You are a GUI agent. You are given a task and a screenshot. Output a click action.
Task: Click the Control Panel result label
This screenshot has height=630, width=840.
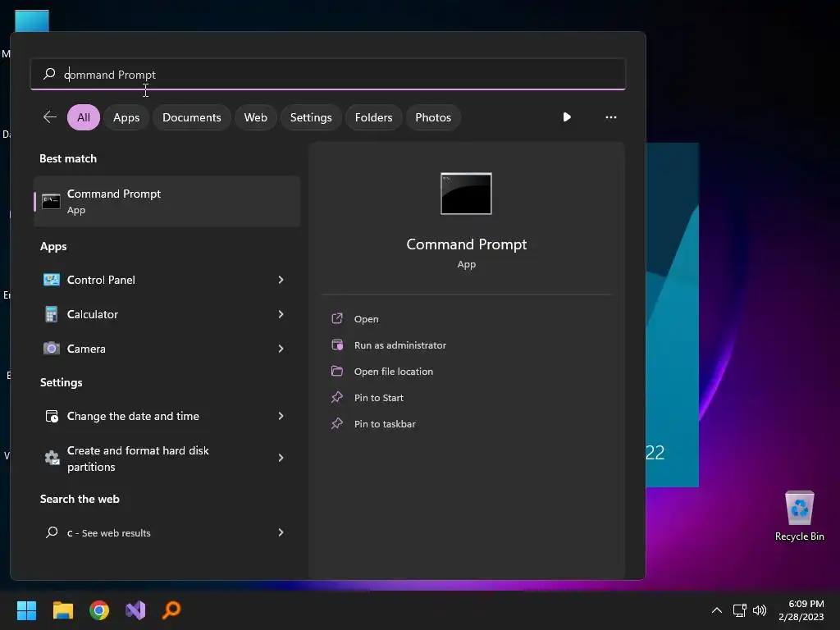coord(101,280)
